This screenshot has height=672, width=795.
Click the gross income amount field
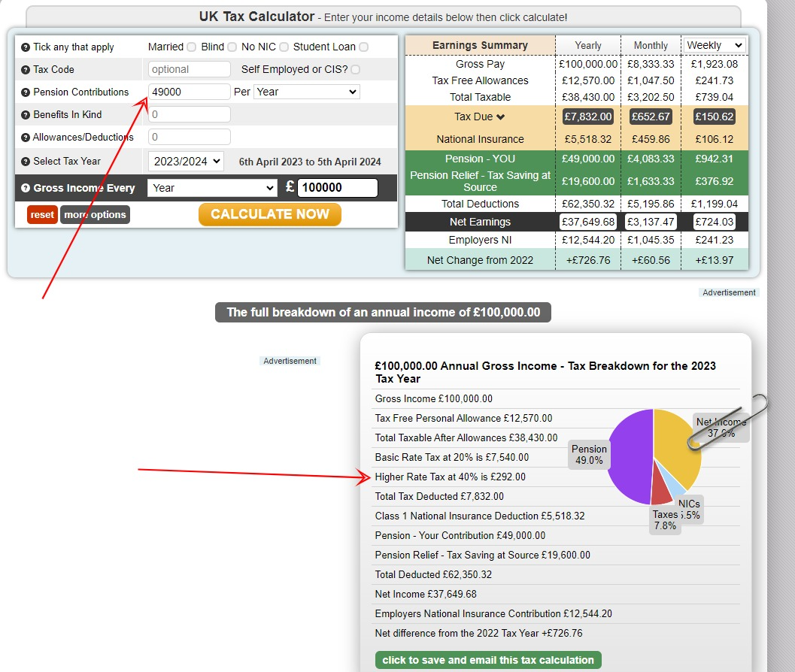337,188
